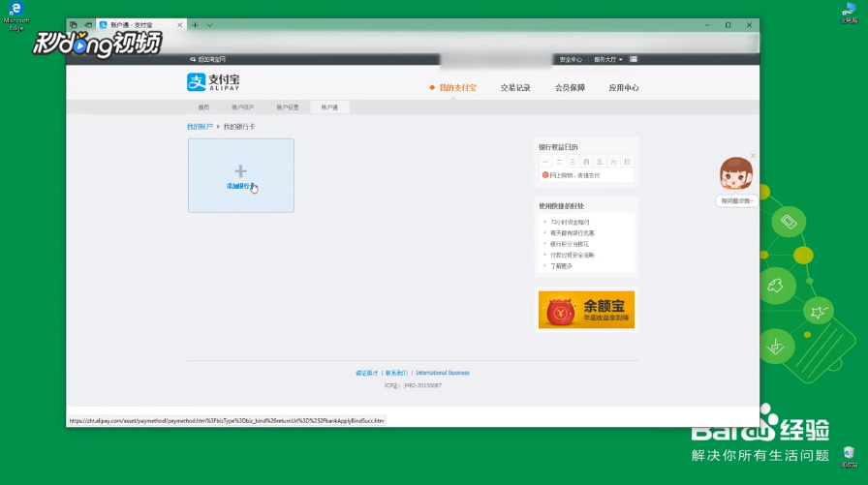Click the 付款过程安全流畅 list item
The width and height of the screenshot is (868, 485).
[x=572, y=255]
